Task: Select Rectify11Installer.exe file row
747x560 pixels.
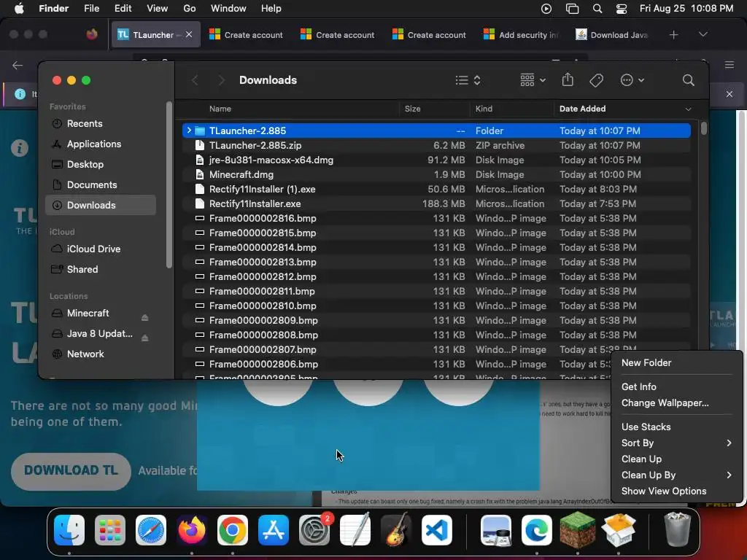Action: click(x=436, y=204)
